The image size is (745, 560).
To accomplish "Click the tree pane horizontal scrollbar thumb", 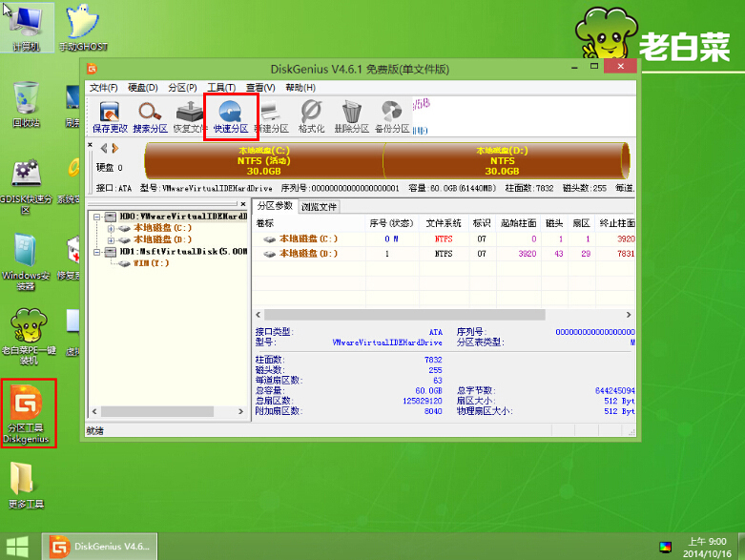I will pyautogui.click(x=157, y=411).
